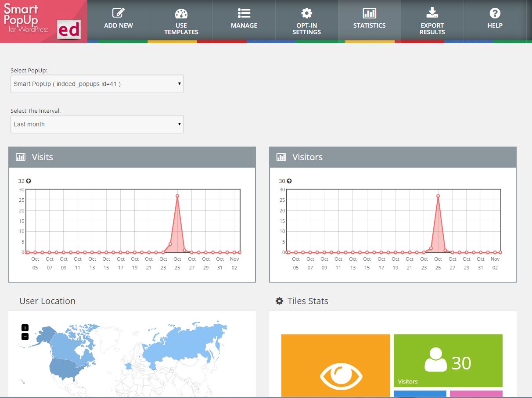This screenshot has height=398, width=532.
Task: Click the Add New pencil icon
Action: point(119,13)
